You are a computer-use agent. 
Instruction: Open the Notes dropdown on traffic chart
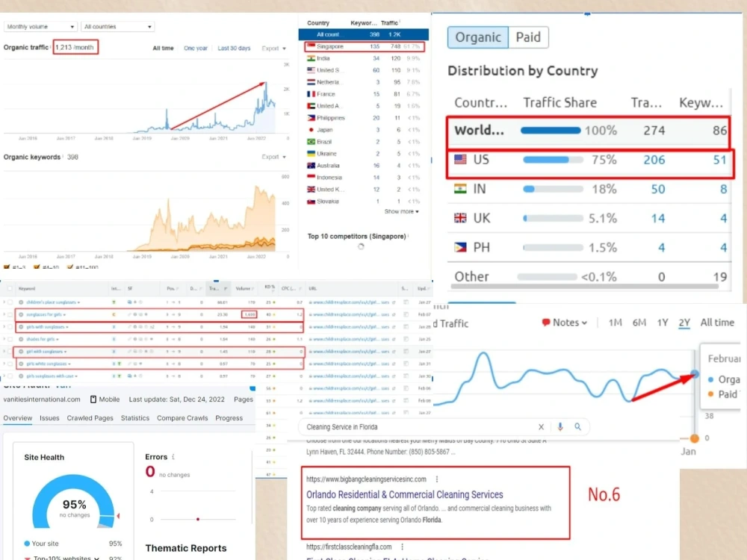(x=565, y=323)
